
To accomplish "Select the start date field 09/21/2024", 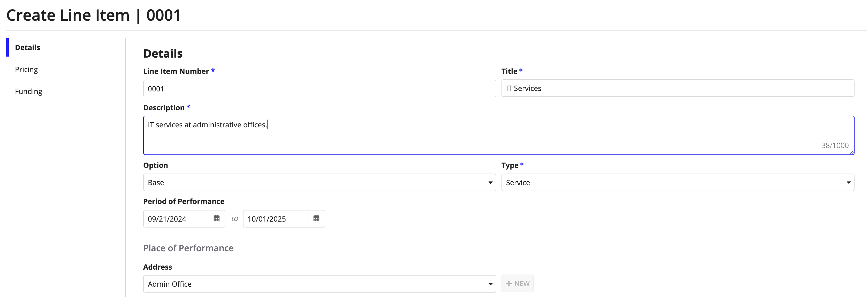I will 176,219.
